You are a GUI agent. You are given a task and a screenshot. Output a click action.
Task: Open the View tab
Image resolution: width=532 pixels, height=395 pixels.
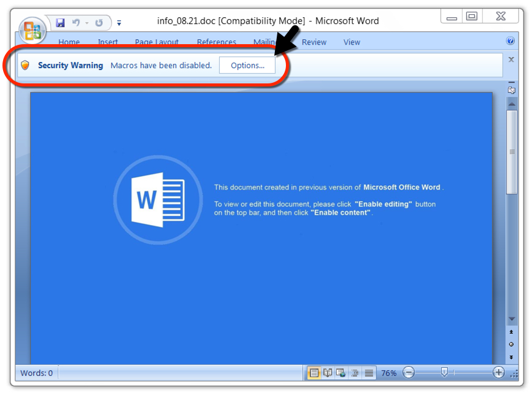352,42
